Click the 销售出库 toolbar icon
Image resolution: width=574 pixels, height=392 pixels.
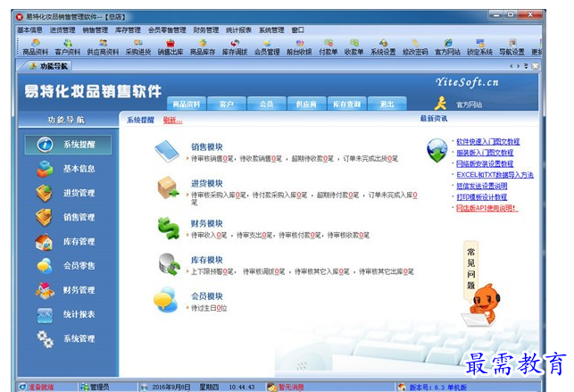[171, 47]
